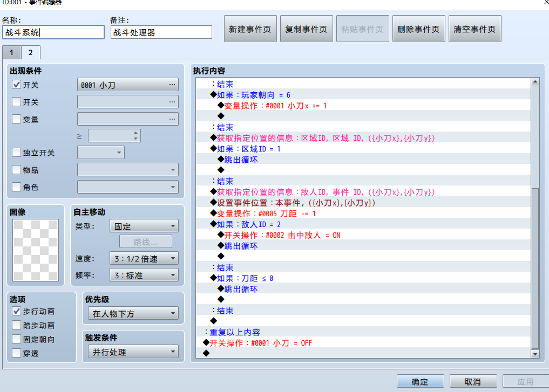Viewport: 549px width, 392px height.
Task: Select the line 如果：区域ID = 1
Action: (x=363, y=149)
